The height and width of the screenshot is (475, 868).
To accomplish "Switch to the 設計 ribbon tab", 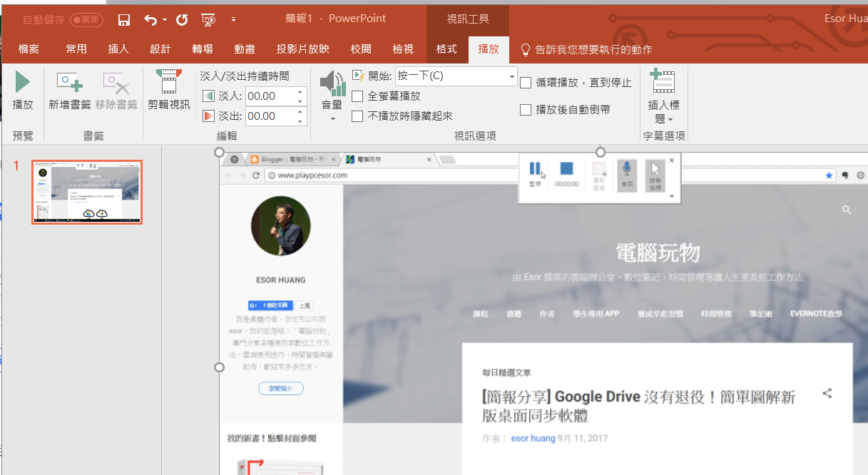I will click(x=160, y=49).
